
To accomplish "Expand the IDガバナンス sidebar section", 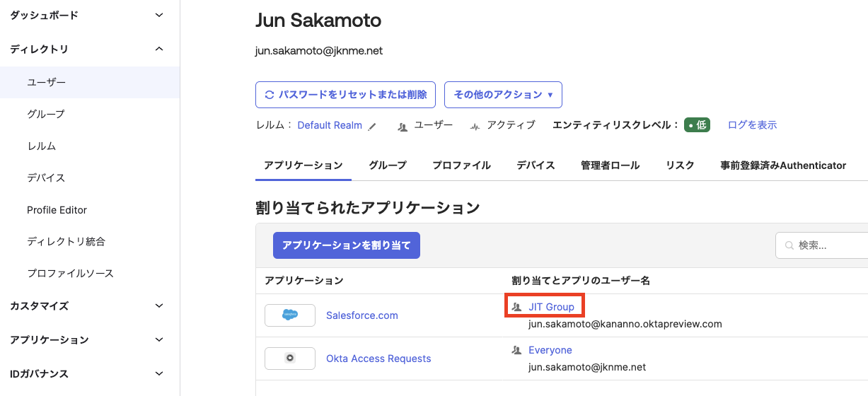I will click(x=159, y=373).
